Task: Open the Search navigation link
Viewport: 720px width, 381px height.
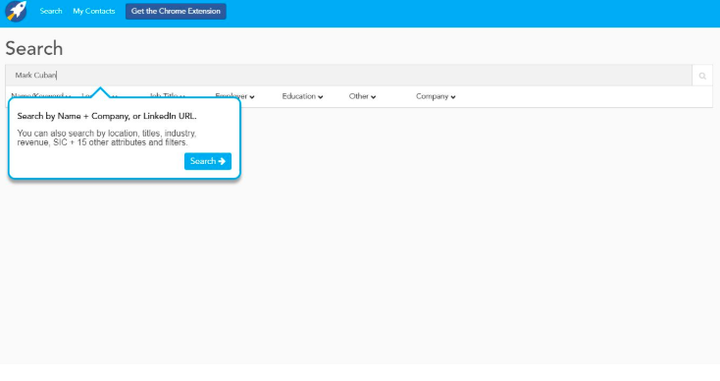Action: [51, 11]
